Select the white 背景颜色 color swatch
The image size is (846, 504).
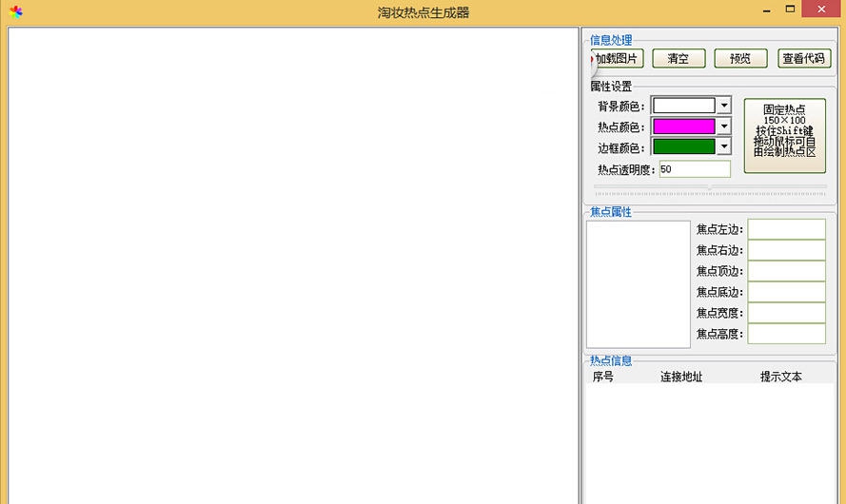pos(683,106)
